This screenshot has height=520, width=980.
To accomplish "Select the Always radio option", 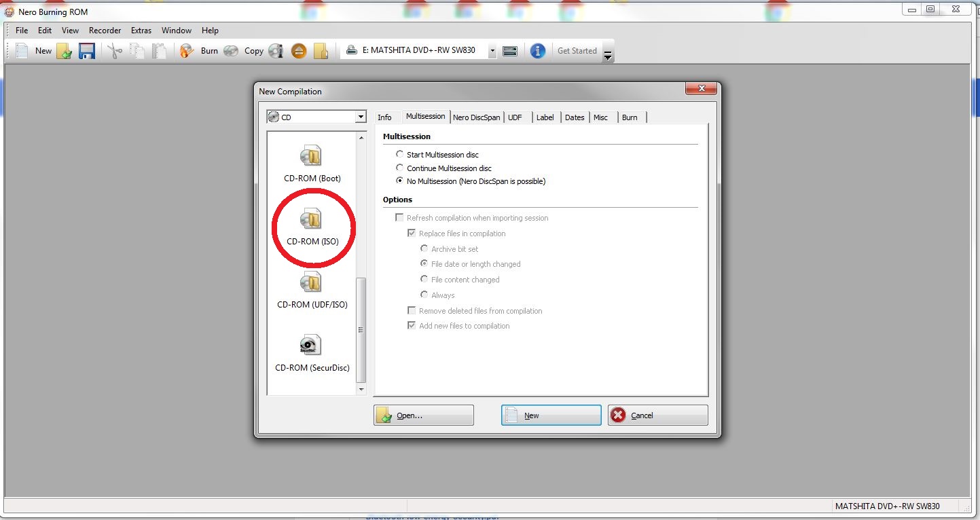I will tap(424, 295).
